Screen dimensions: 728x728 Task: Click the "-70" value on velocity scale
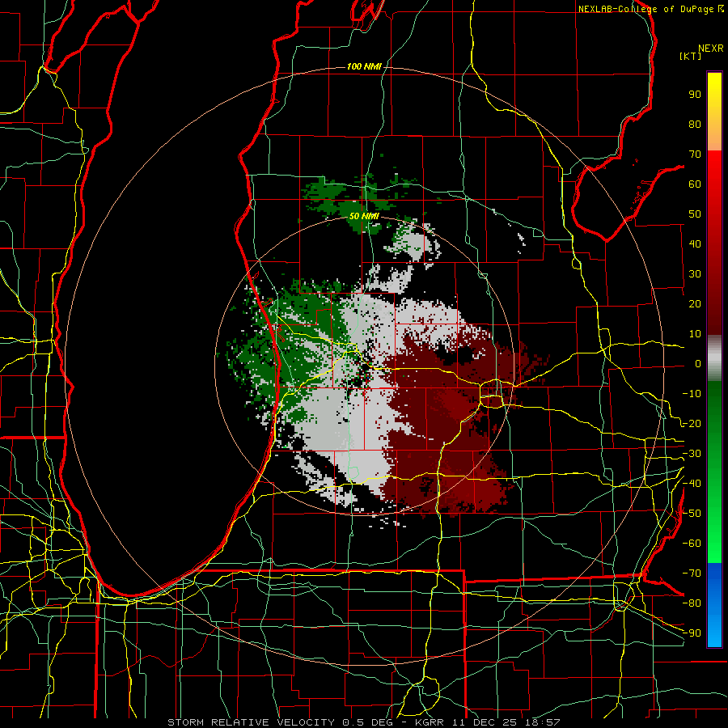[x=692, y=574]
